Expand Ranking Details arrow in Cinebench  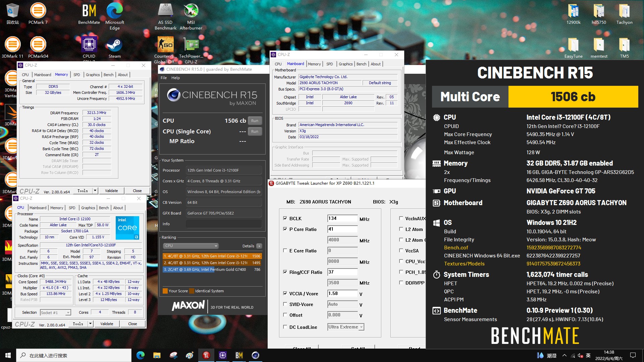pyautogui.click(x=259, y=246)
